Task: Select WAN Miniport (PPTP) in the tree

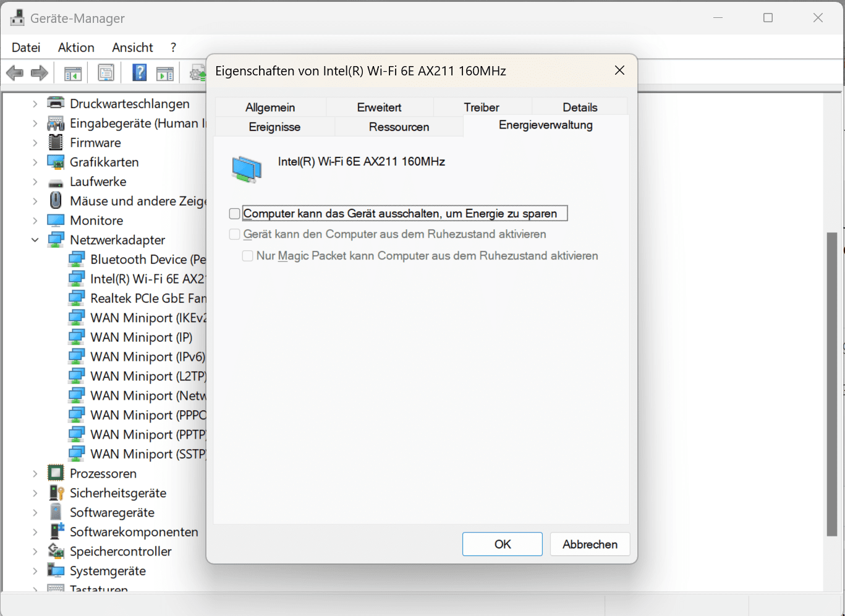Action: tap(147, 434)
